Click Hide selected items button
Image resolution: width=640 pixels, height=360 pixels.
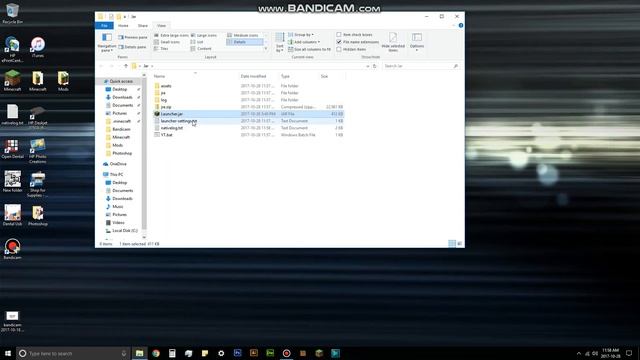click(x=393, y=42)
